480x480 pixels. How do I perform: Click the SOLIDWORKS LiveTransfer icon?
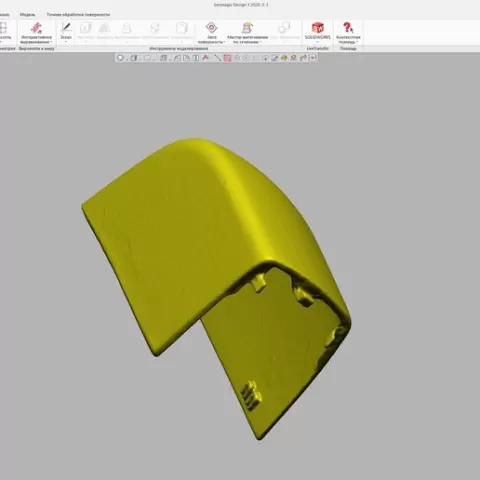point(317,28)
